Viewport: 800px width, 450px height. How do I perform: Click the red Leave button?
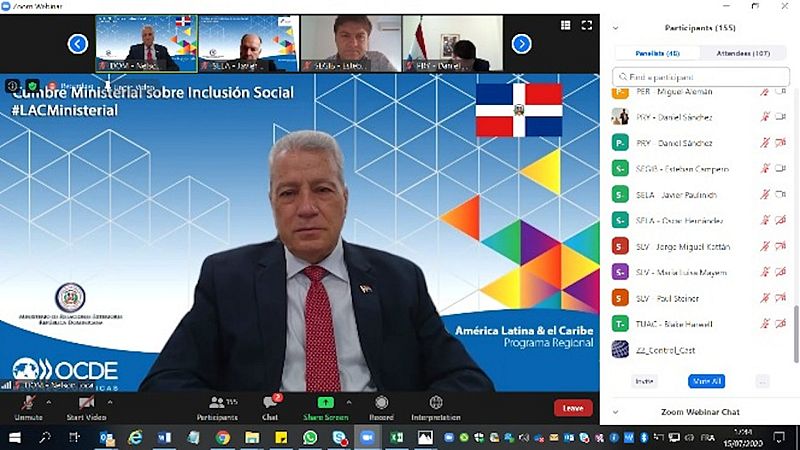pos(573,408)
